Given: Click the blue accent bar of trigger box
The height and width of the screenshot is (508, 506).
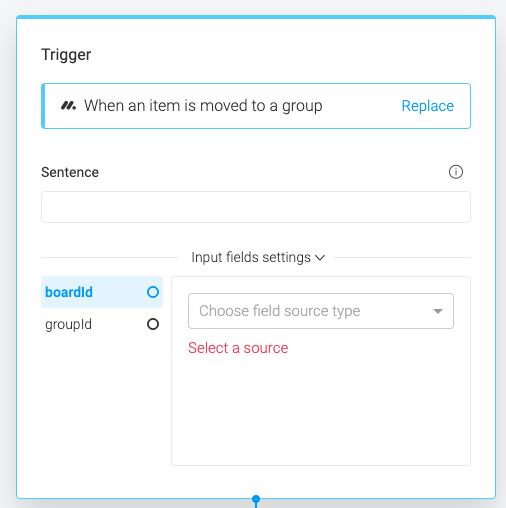Looking at the screenshot, I should [x=43, y=106].
